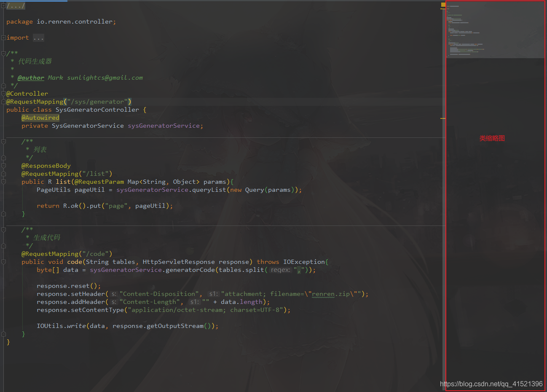Viewport: 547px width, 392px height.
Task: Collapse annotations at @ResponseBody fold marker
Action: coord(3,166)
